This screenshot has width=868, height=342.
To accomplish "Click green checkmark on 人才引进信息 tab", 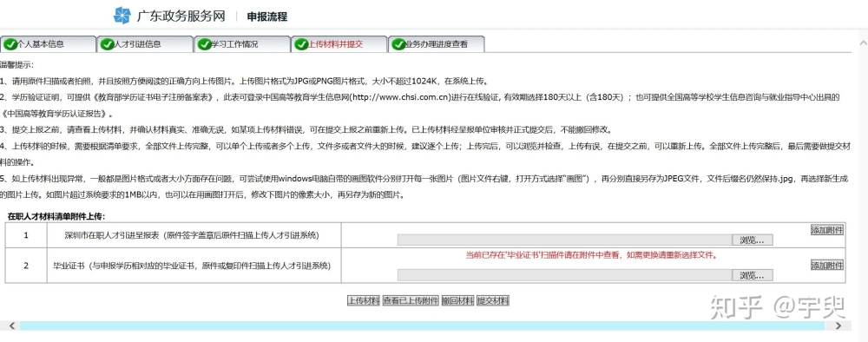I will point(108,45).
